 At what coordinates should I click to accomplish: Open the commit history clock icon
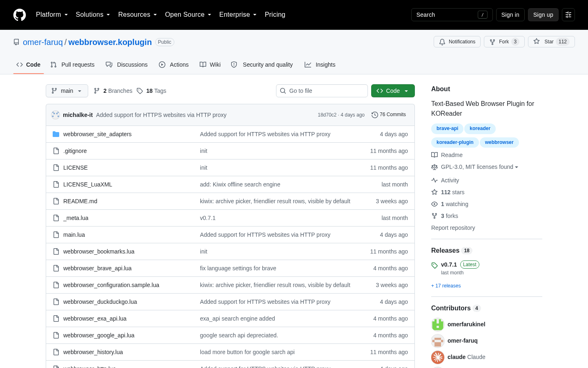pyautogui.click(x=374, y=115)
